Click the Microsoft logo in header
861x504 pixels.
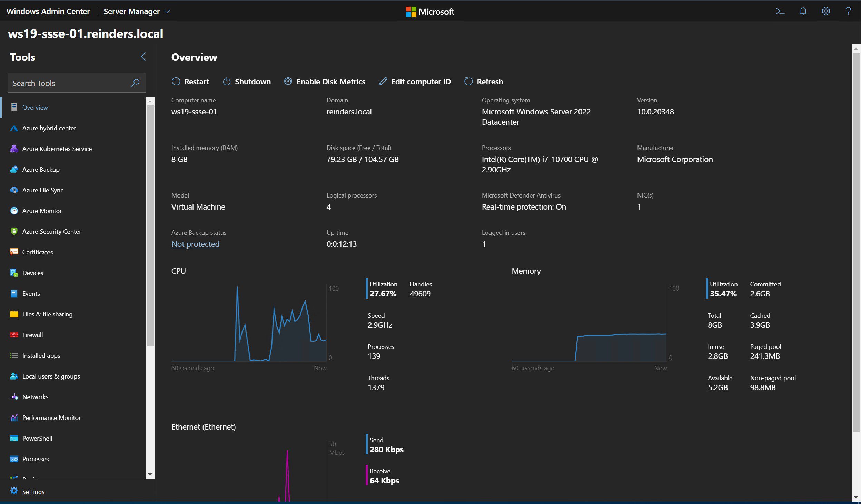tap(430, 11)
